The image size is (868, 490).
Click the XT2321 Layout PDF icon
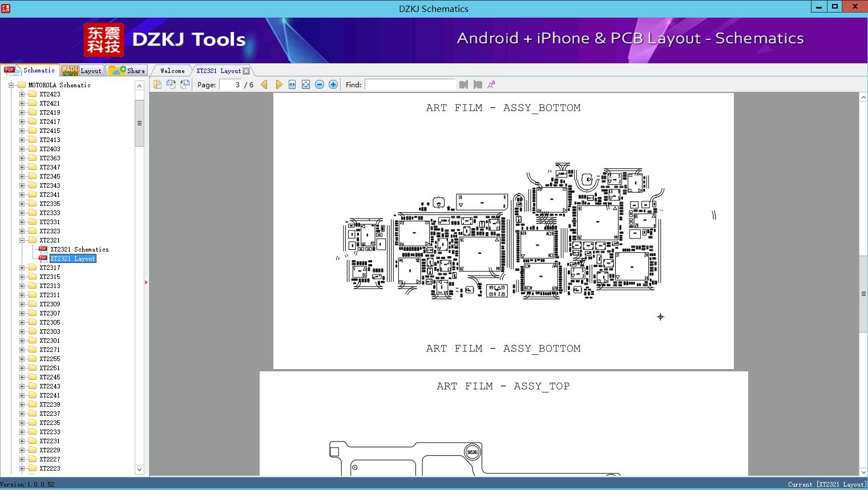(x=43, y=258)
